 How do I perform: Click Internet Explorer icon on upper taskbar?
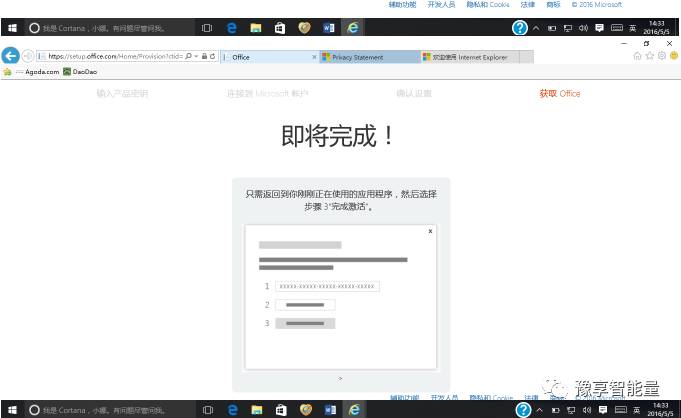(x=353, y=28)
